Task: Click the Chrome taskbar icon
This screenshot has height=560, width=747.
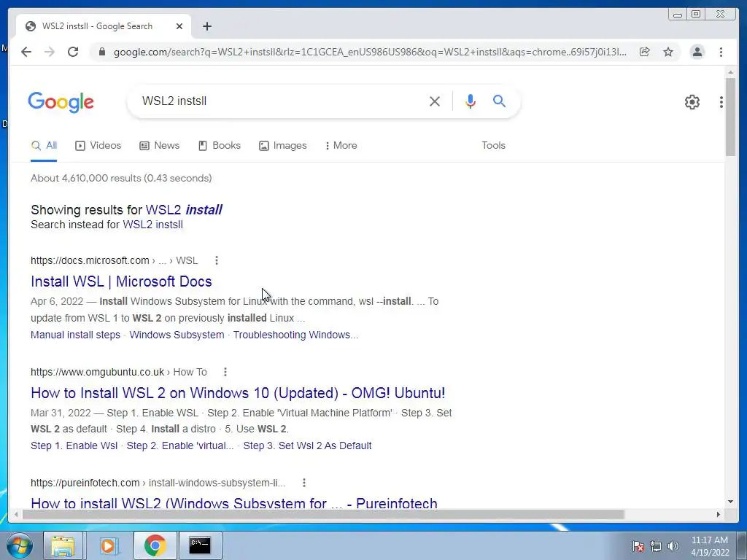Action: (155, 545)
